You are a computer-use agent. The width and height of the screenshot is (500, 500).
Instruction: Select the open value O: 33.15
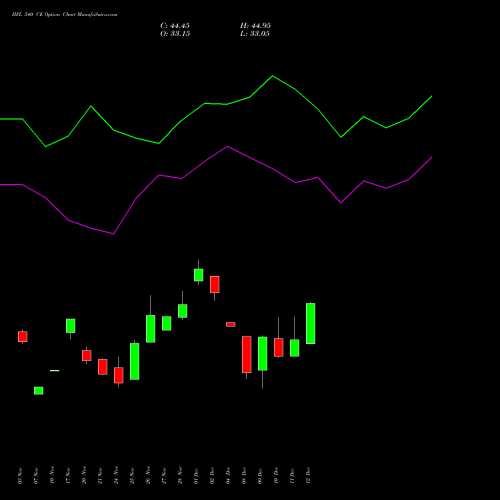pos(175,34)
